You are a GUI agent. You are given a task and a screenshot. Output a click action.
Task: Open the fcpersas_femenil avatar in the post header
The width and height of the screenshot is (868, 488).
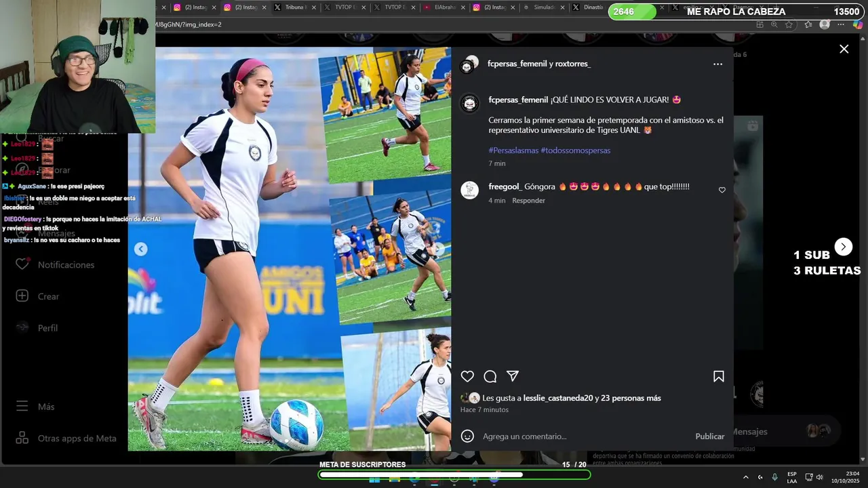pos(468,64)
